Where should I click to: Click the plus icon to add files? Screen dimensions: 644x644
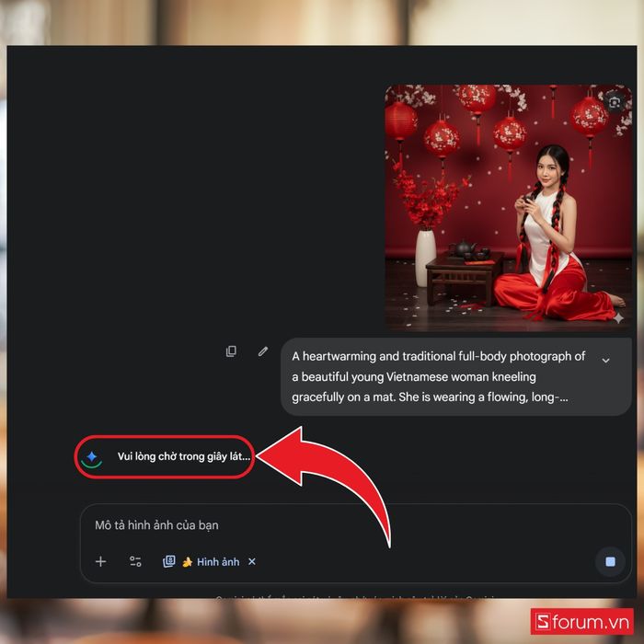101,561
